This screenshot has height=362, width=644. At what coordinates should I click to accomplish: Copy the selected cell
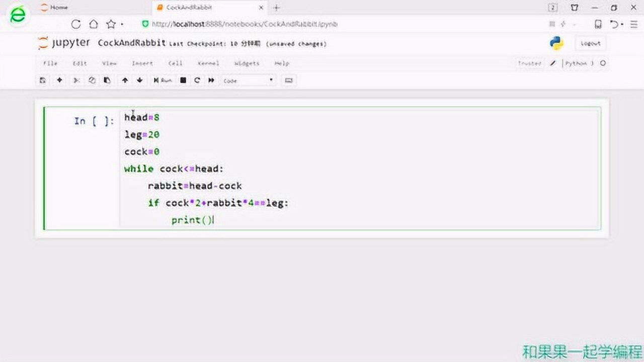[x=92, y=80]
